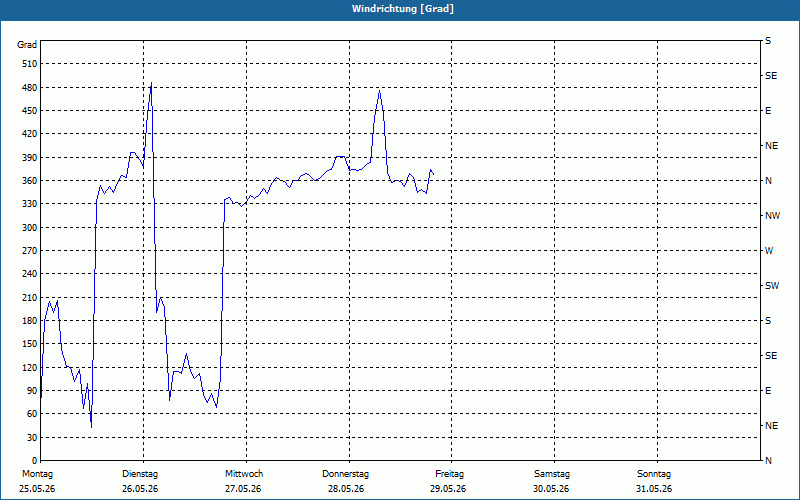Image resolution: width=800 pixels, height=500 pixels.
Task: Select the 240 value on the left axis
Action: [x=30, y=274]
